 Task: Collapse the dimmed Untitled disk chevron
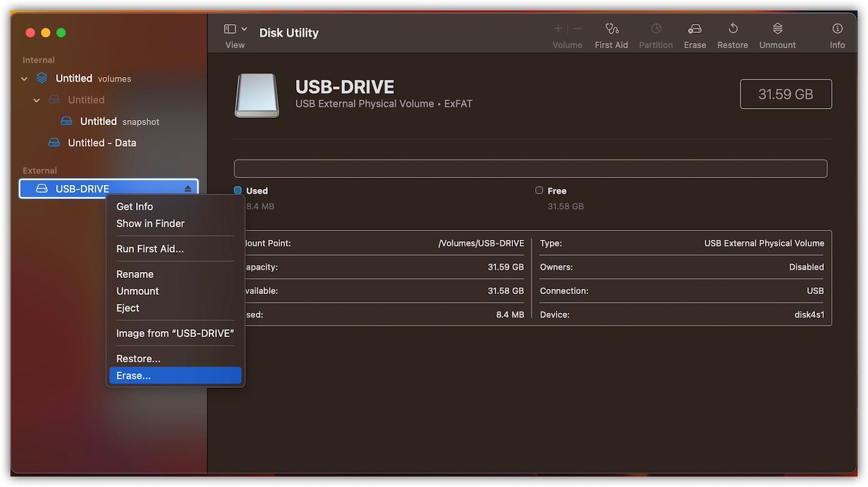click(37, 100)
